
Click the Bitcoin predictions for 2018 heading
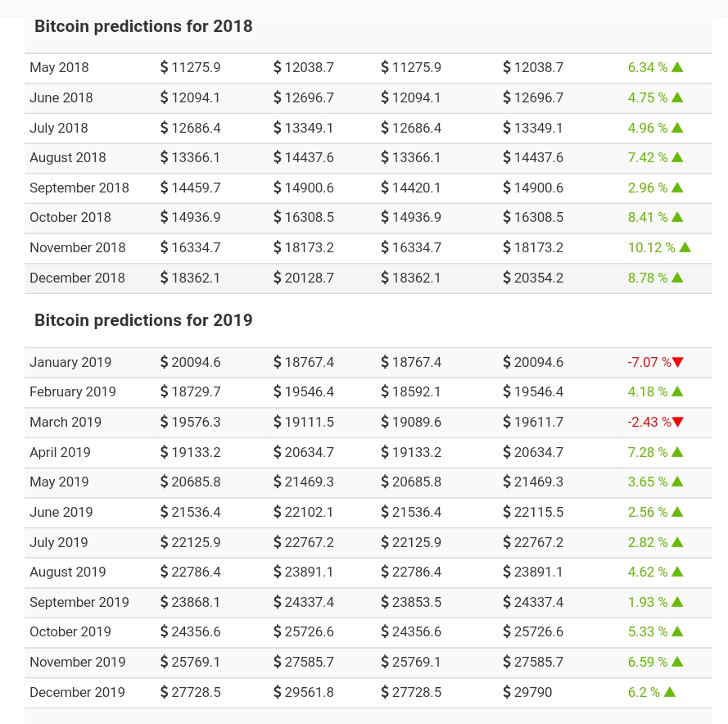pos(143,26)
